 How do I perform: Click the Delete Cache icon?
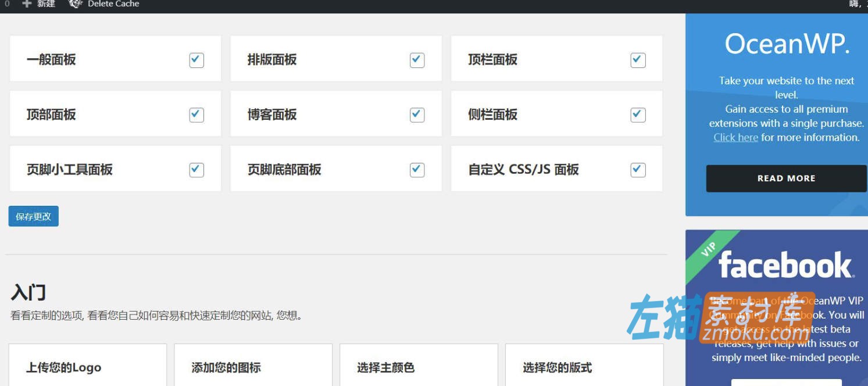pos(74,4)
